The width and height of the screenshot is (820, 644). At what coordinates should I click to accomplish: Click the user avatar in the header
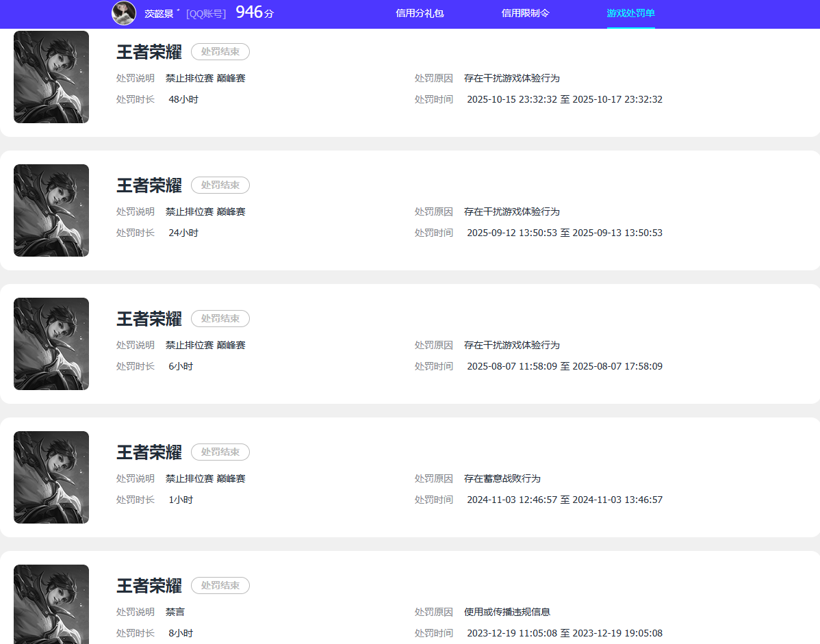point(124,12)
